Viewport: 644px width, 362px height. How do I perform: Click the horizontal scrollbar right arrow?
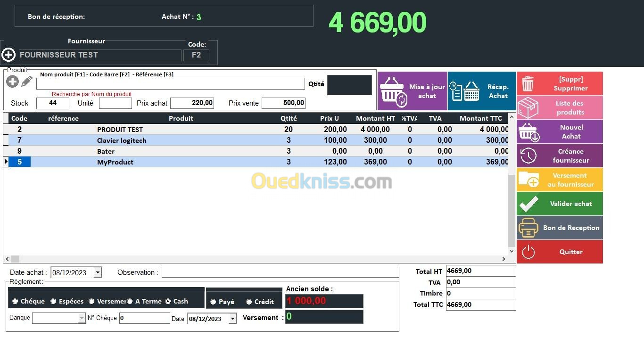[x=504, y=259]
